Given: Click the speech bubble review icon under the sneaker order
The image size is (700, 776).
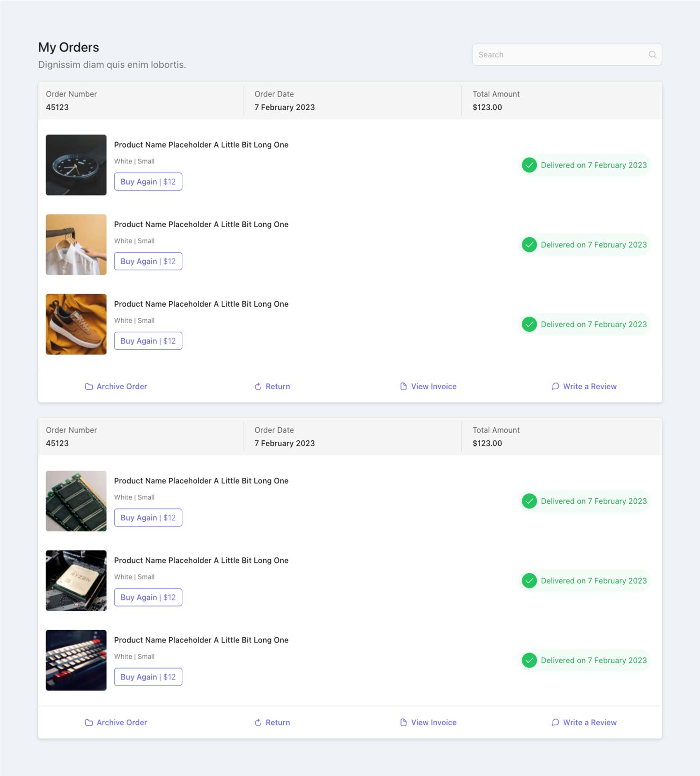Looking at the screenshot, I should [x=555, y=386].
